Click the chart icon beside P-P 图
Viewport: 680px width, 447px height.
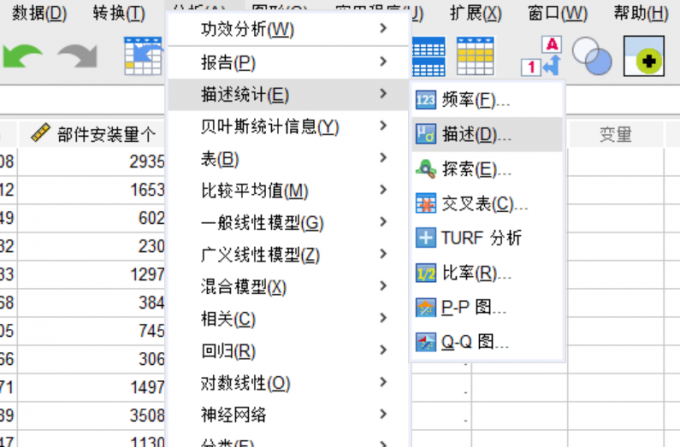(x=426, y=308)
